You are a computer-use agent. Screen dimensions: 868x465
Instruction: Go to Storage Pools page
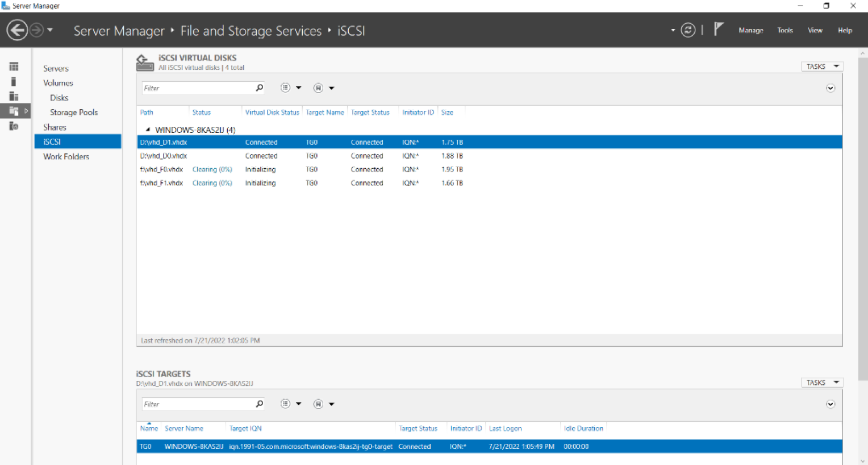click(x=74, y=113)
